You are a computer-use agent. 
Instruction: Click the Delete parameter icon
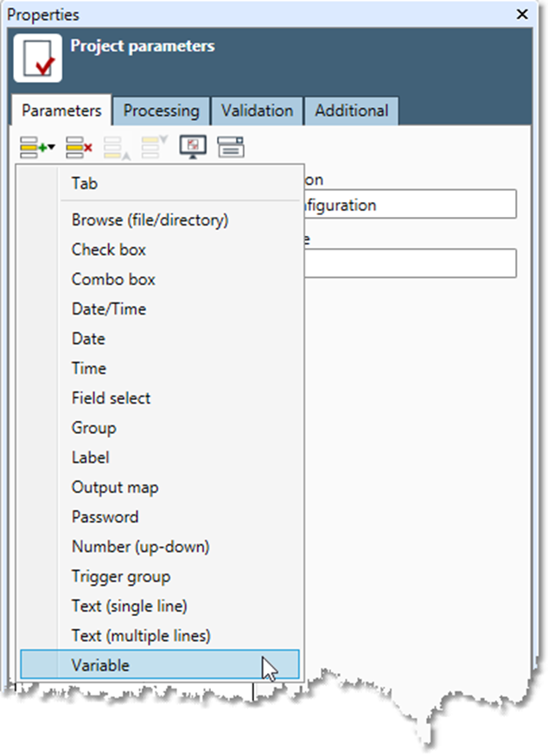[80, 148]
